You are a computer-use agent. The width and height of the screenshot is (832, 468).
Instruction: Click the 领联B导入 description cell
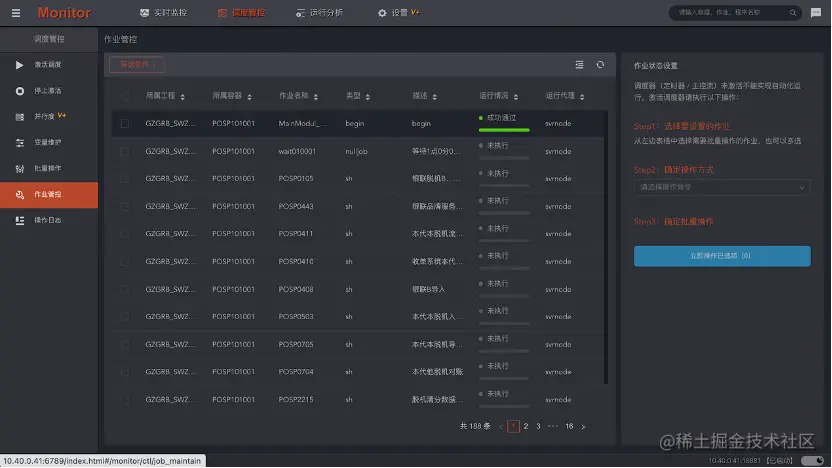coord(429,290)
